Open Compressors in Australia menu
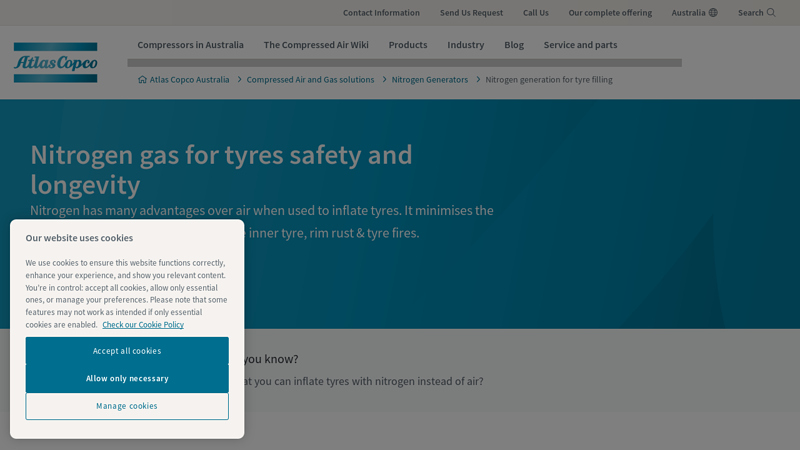Screen dimensions: 800x450 click(x=190, y=45)
